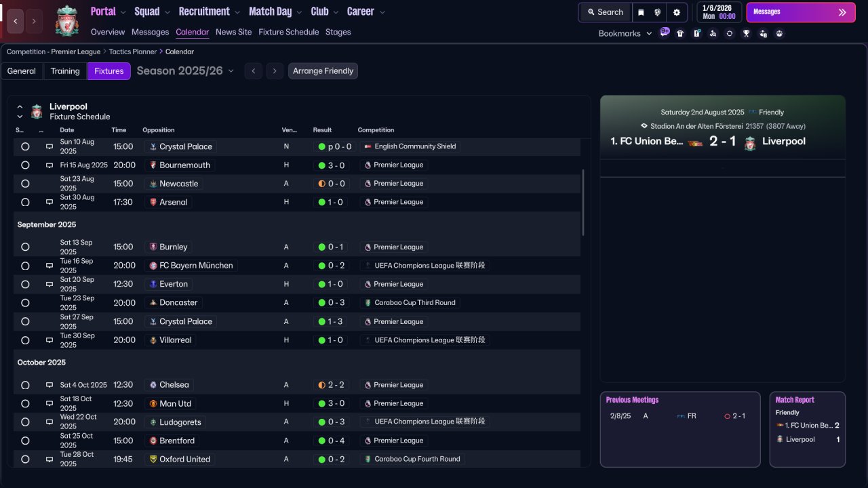Select the radio button for the Arsenal fixture
Viewport: 868px width, 488px height.
[25, 202]
